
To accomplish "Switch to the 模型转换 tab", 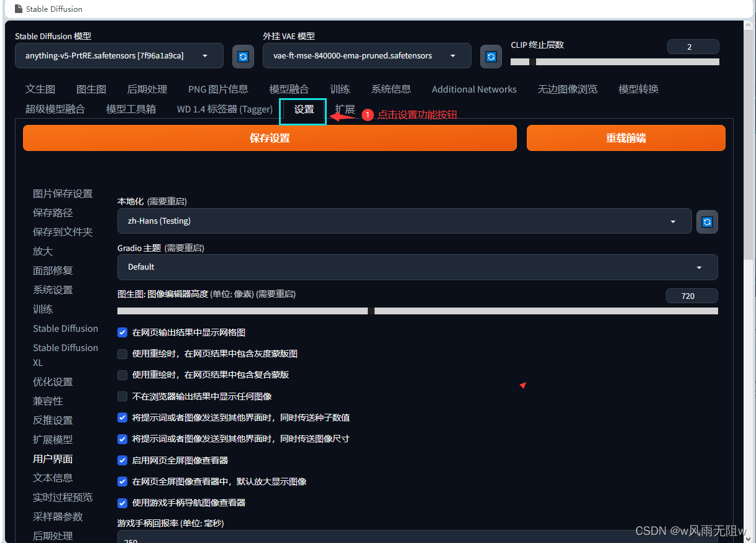I will [x=639, y=89].
